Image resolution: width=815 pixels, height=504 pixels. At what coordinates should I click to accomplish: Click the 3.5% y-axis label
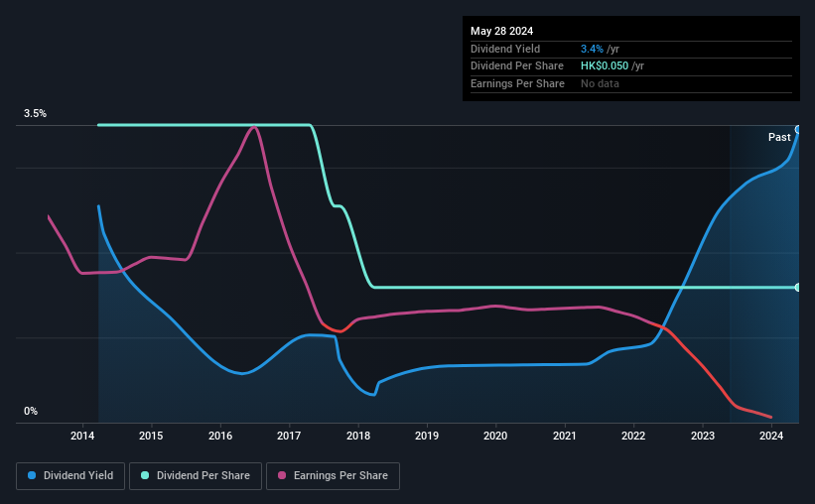pos(35,113)
